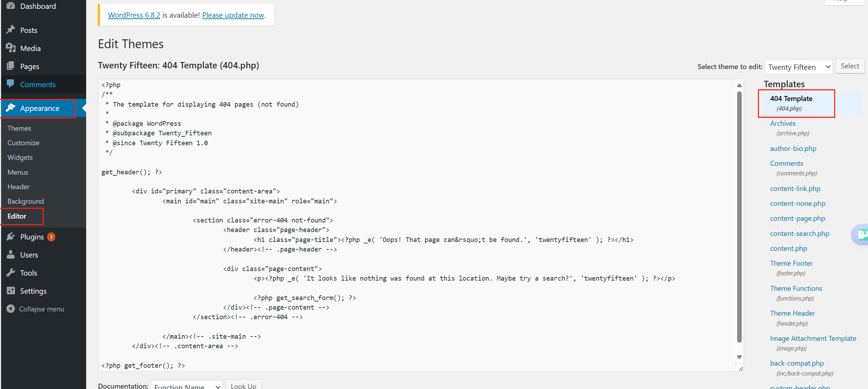
Task: Open the Editor submenu item
Action: click(17, 216)
